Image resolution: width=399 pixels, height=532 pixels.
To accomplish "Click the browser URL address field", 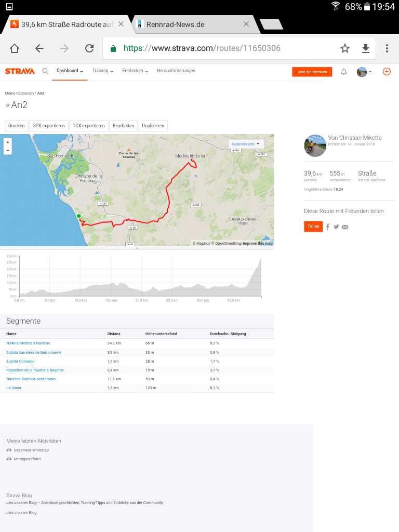I will click(x=218, y=48).
